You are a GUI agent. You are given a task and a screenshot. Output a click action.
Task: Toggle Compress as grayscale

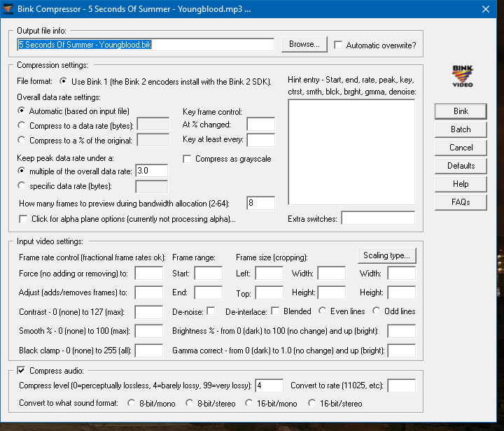pos(187,159)
